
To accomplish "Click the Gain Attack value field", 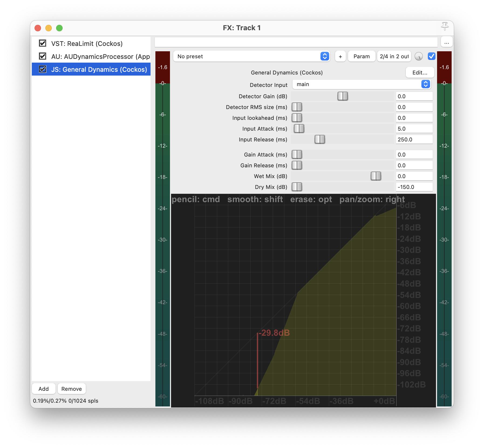I will (x=414, y=155).
